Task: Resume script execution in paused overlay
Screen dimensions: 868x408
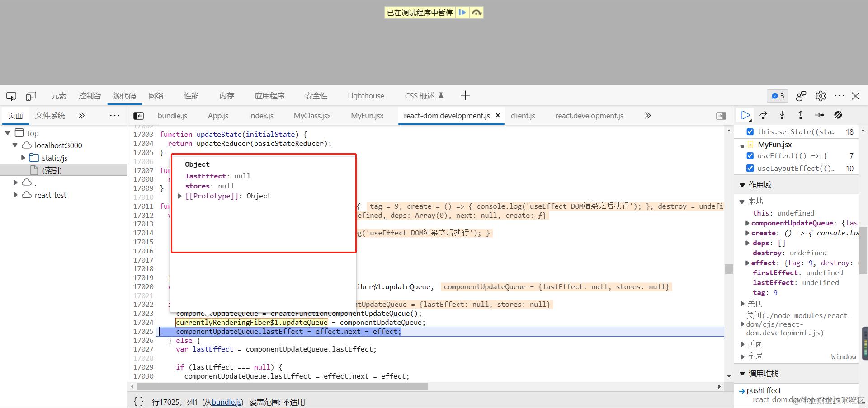Action: (462, 13)
